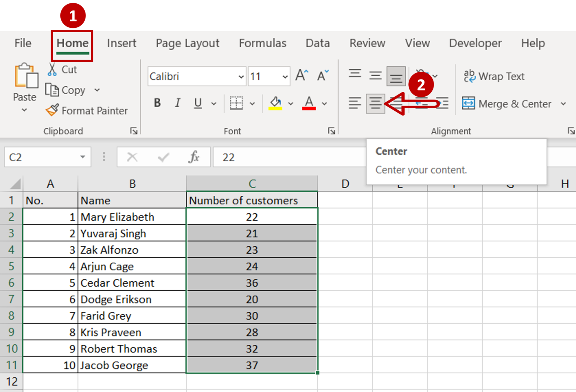The image size is (576, 392).
Task: Select the cell containing 24
Action: [x=252, y=266]
